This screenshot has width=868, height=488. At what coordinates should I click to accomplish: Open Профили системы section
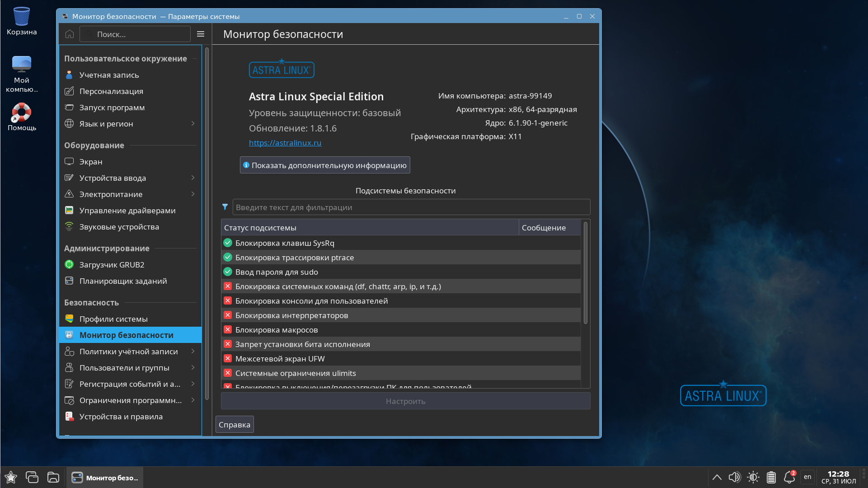[x=113, y=319]
